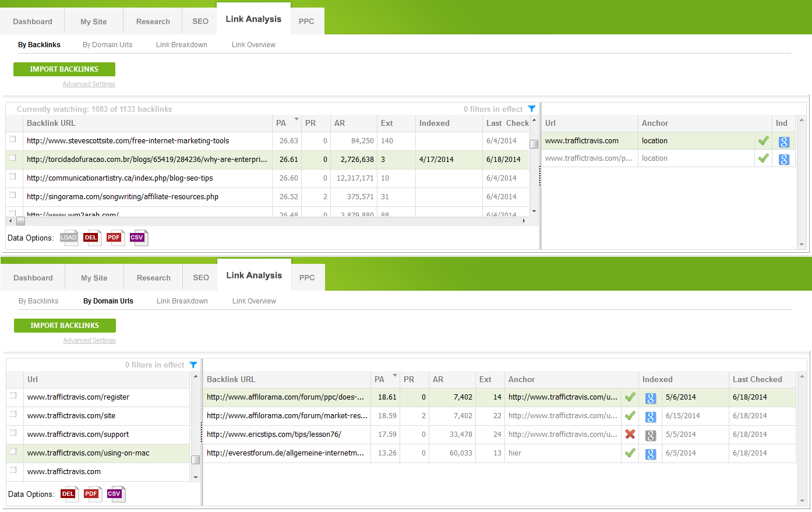Tick the checkbox for communicationartistry.ca backlink
Image resolution: width=812 pixels, height=512 pixels.
12,176
